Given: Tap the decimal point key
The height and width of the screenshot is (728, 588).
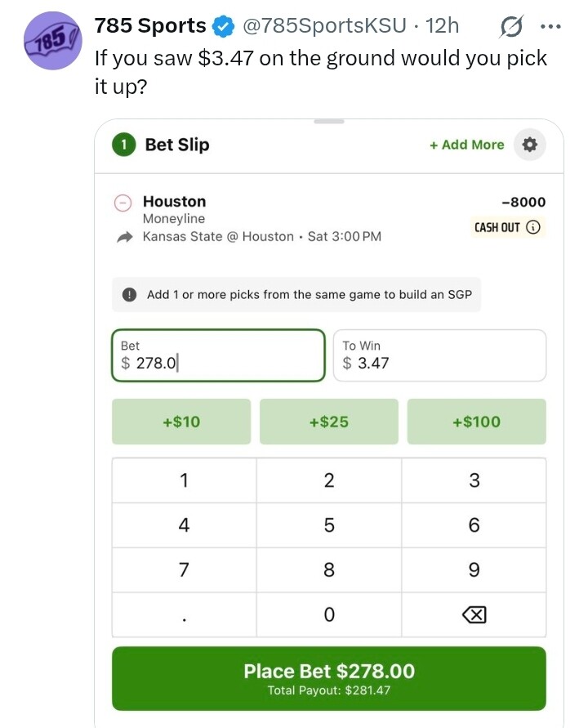Looking at the screenshot, I should (x=185, y=614).
